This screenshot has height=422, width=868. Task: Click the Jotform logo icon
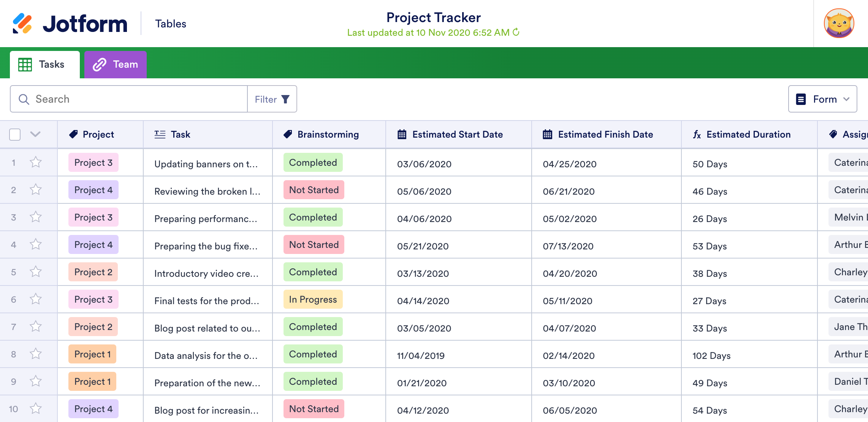tap(22, 24)
